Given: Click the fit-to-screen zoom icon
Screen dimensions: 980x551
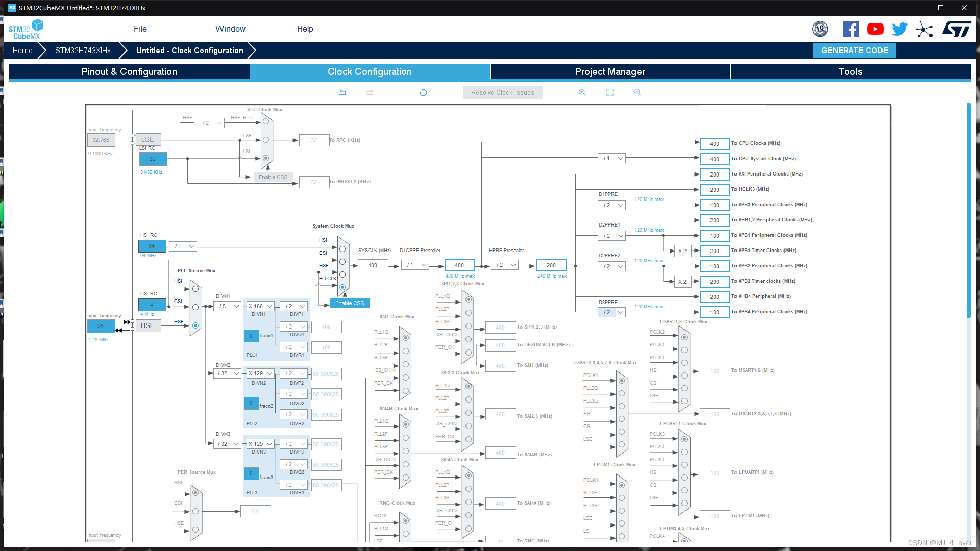Looking at the screenshot, I should pyautogui.click(x=610, y=92).
